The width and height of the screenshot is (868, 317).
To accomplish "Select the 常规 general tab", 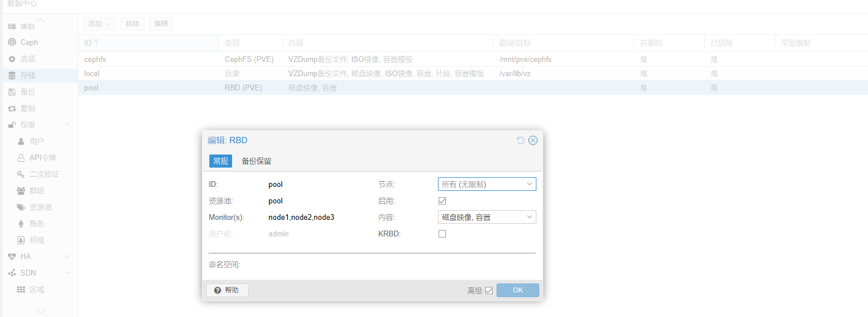I will (221, 161).
